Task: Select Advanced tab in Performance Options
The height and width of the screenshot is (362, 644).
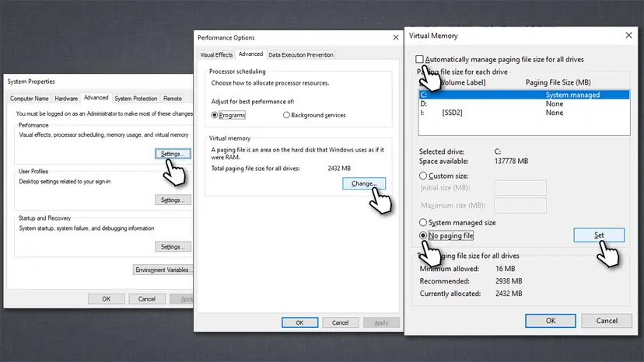Action: (250, 54)
